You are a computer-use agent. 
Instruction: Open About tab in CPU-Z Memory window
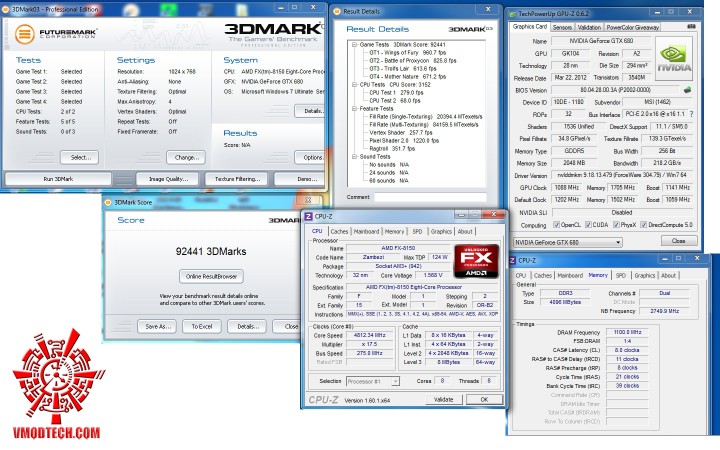click(x=669, y=276)
